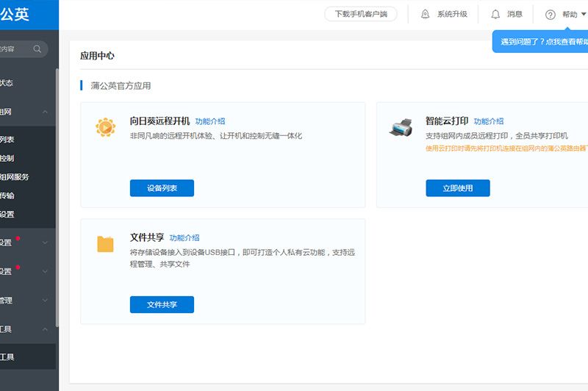Open 功能介绍 link next to 智能云打印
The height and width of the screenshot is (391, 588).
coord(489,121)
